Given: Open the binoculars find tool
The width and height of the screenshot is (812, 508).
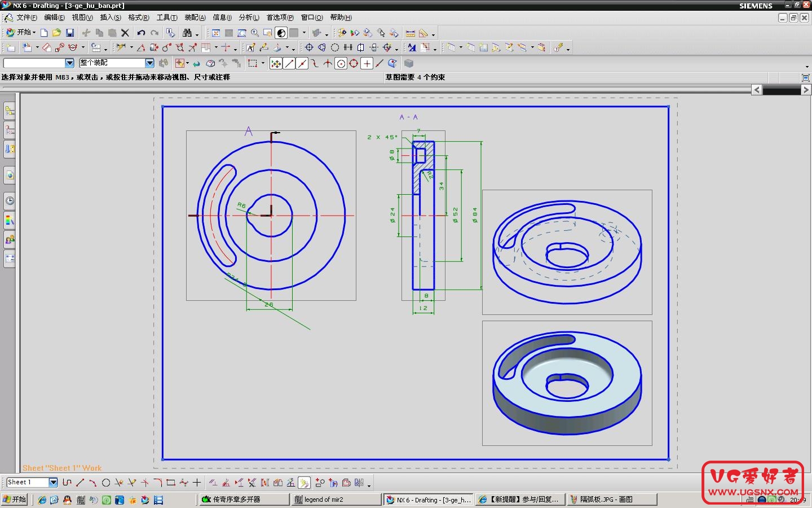Looking at the screenshot, I should tap(187, 33).
